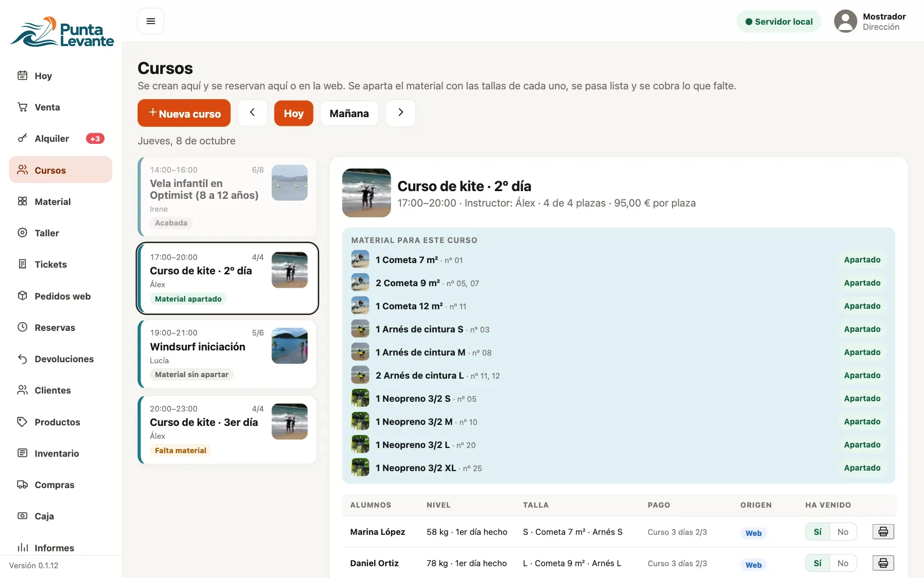924x578 pixels.
Task: Select the Alquiler +3 badge
Action: [95, 138]
